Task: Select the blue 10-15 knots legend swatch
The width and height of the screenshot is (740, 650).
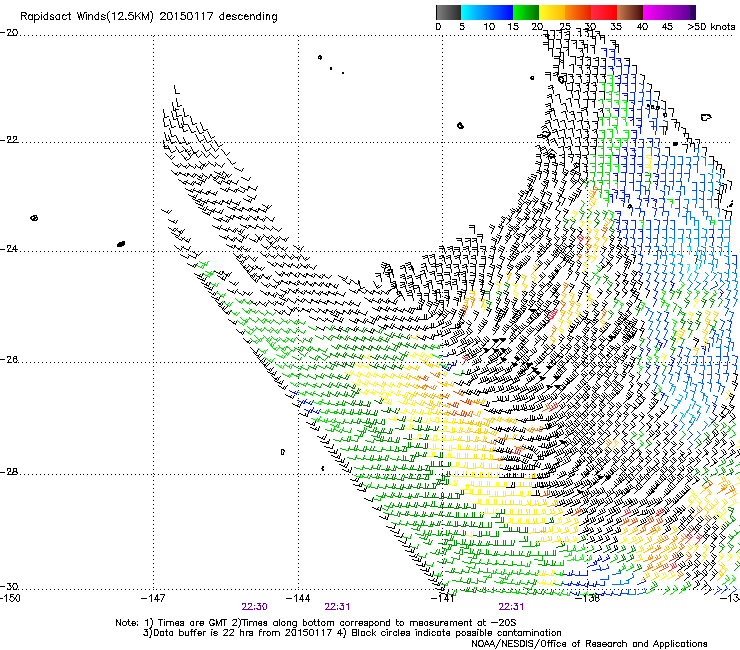Action: tap(500, 12)
